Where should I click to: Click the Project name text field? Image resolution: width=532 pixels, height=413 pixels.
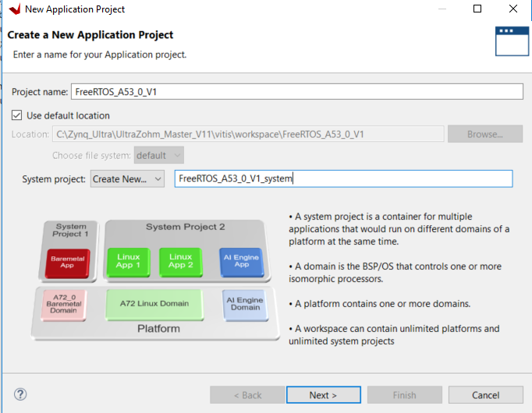pos(296,91)
